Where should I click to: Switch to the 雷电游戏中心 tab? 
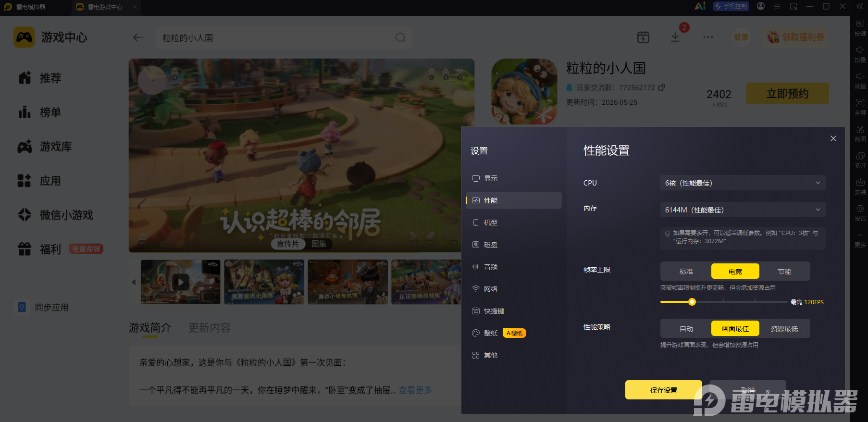[x=105, y=7]
